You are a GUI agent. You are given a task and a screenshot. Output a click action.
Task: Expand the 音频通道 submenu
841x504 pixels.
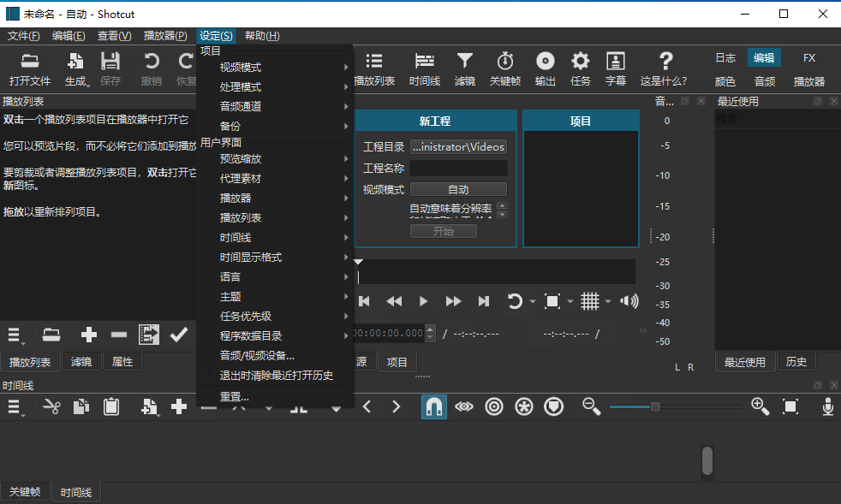point(275,106)
